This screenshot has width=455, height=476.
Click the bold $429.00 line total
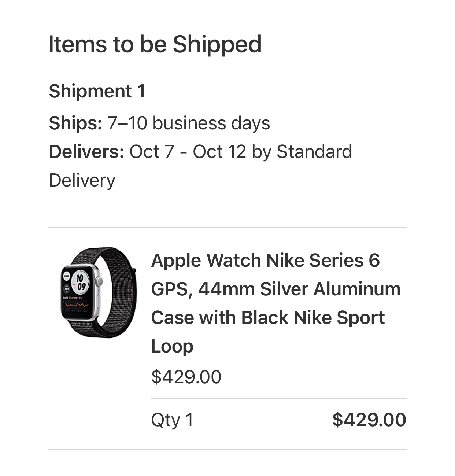[x=369, y=420]
